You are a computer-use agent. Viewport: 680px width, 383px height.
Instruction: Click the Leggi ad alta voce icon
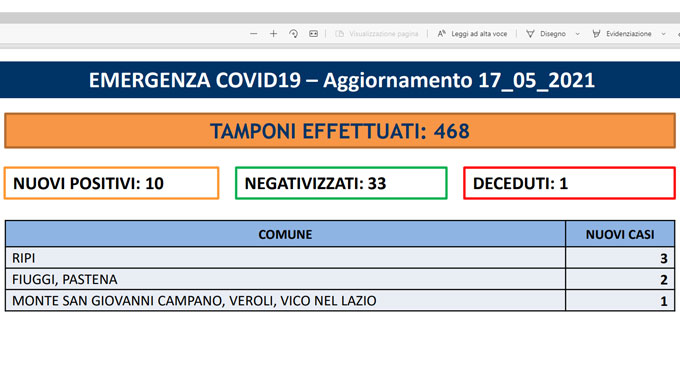[441, 34]
